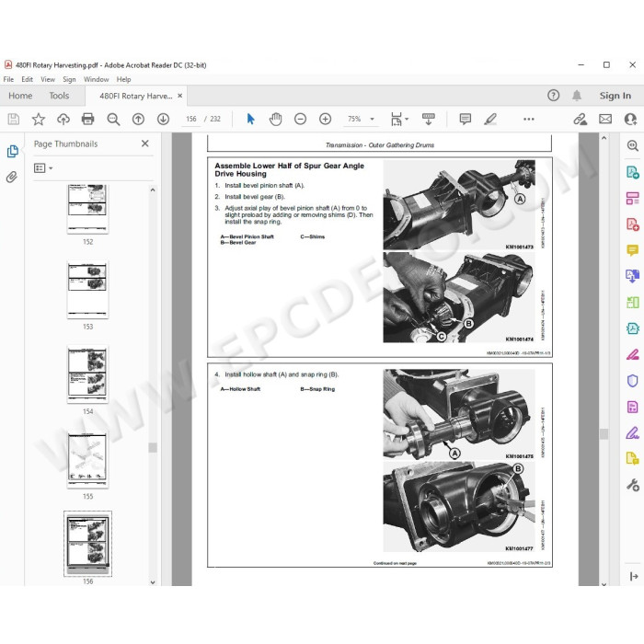The height and width of the screenshot is (644, 644).
Task: Click the thumbnails scroll down arrow
Action: tap(153, 582)
